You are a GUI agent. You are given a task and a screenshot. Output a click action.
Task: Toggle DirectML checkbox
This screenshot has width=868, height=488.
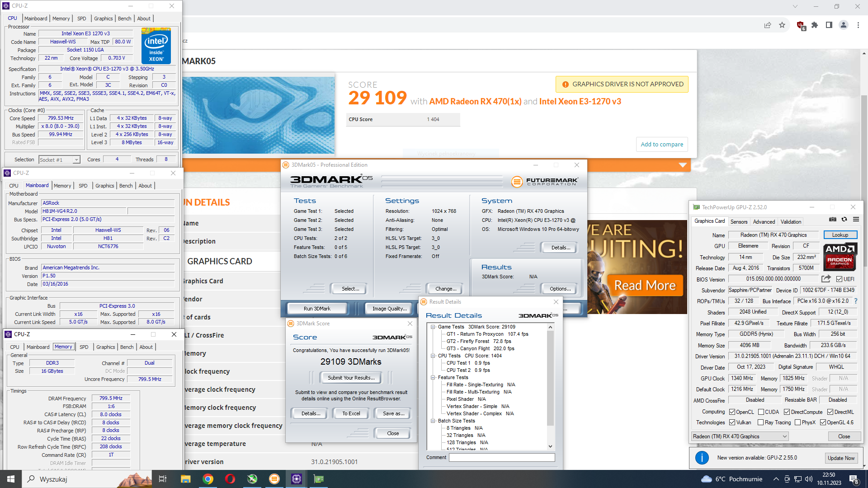(x=830, y=412)
